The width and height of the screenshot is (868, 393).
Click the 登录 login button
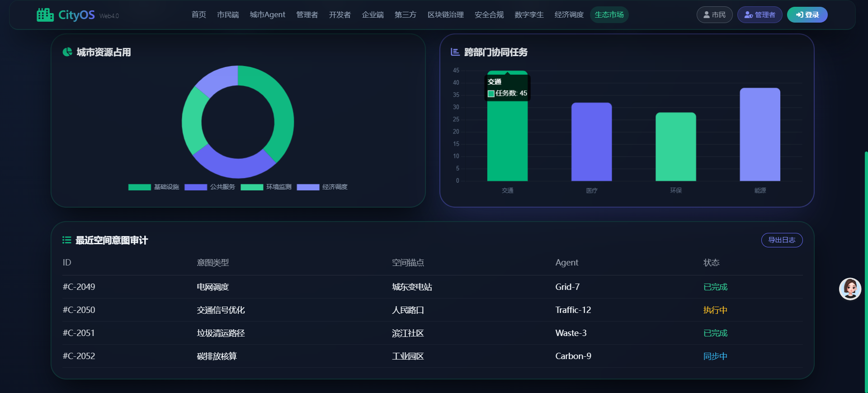(x=807, y=15)
